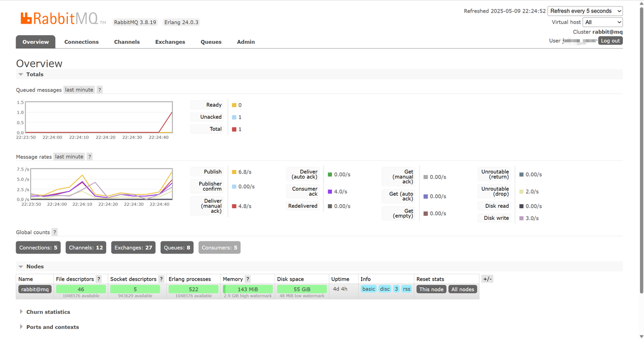The height and width of the screenshot is (339, 644).
Task: Open help icon beside Queued messages
Action: coord(100,90)
